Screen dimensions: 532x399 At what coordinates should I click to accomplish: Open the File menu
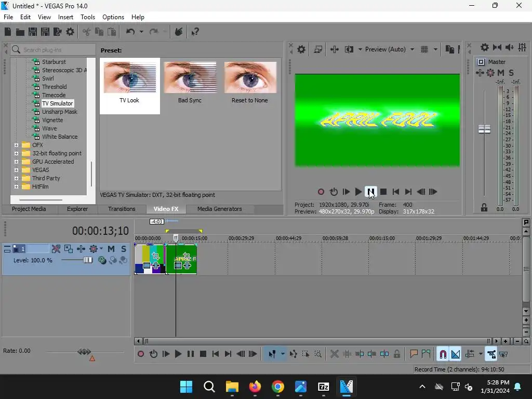click(x=8, y=17)
